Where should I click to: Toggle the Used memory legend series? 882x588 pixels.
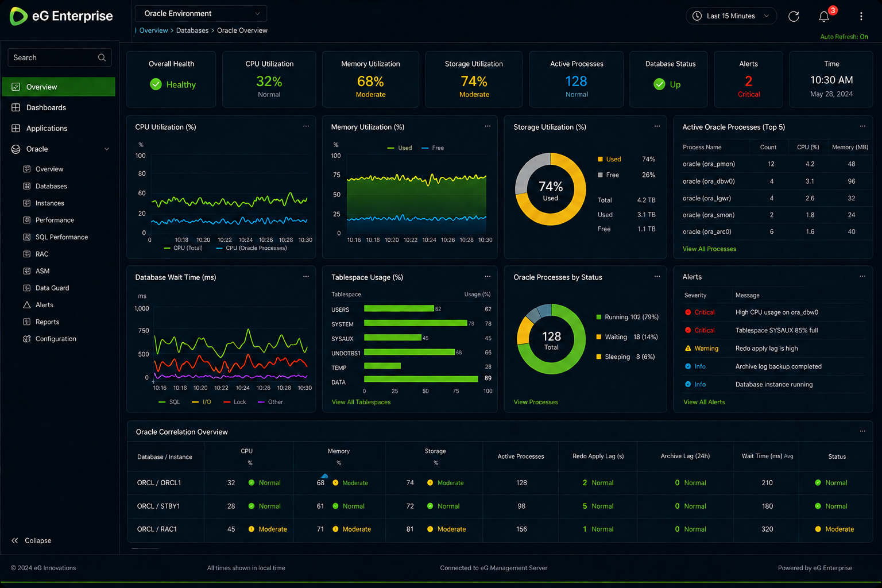point(400,148)
